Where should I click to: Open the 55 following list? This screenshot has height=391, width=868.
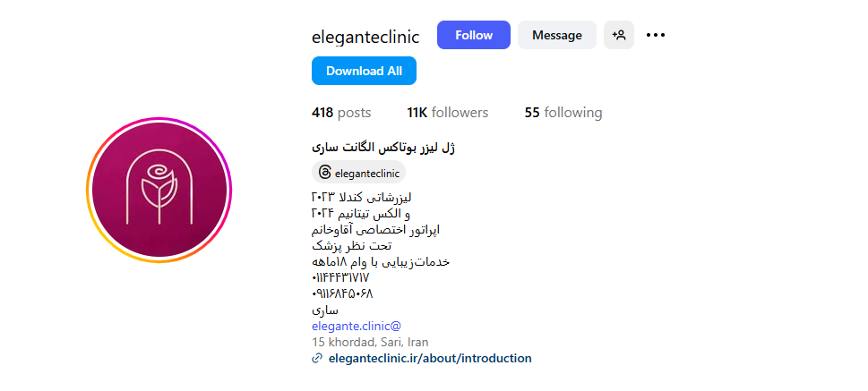click(x=563, y=113)
